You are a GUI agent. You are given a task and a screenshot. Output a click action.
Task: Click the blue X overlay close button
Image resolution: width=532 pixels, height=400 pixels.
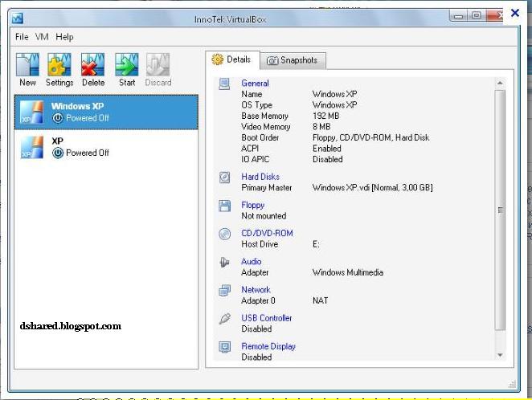[515, 13]
